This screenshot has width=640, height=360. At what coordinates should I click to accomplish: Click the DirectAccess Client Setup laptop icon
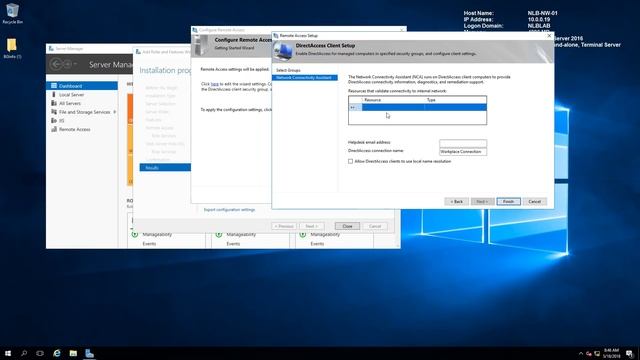click(283, 51)
